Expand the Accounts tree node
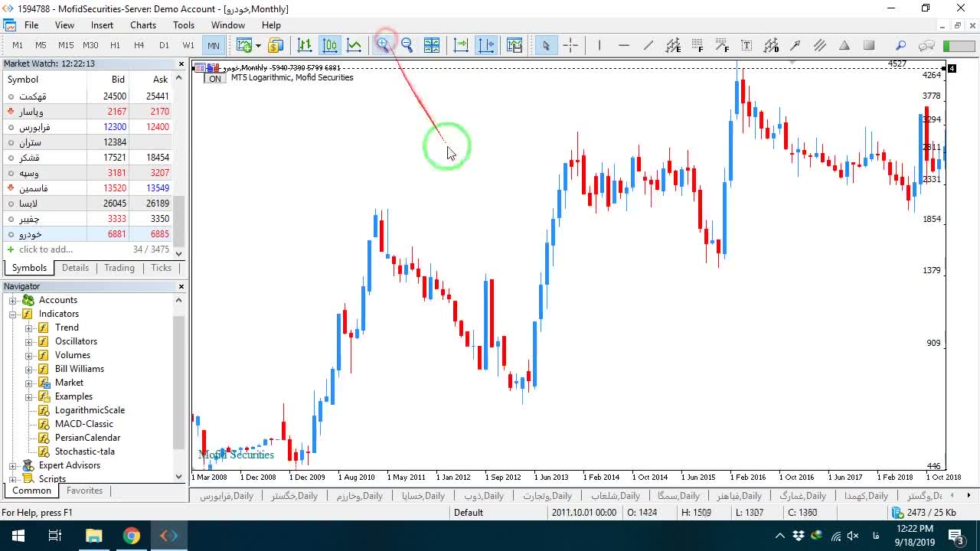The image size is (980, 551). click(13, 300)
